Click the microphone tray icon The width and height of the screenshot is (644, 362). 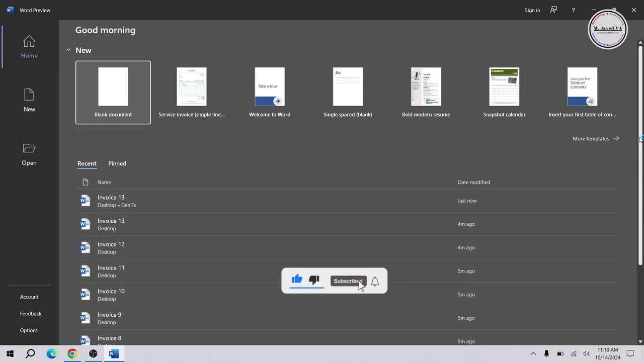(546, 354)
